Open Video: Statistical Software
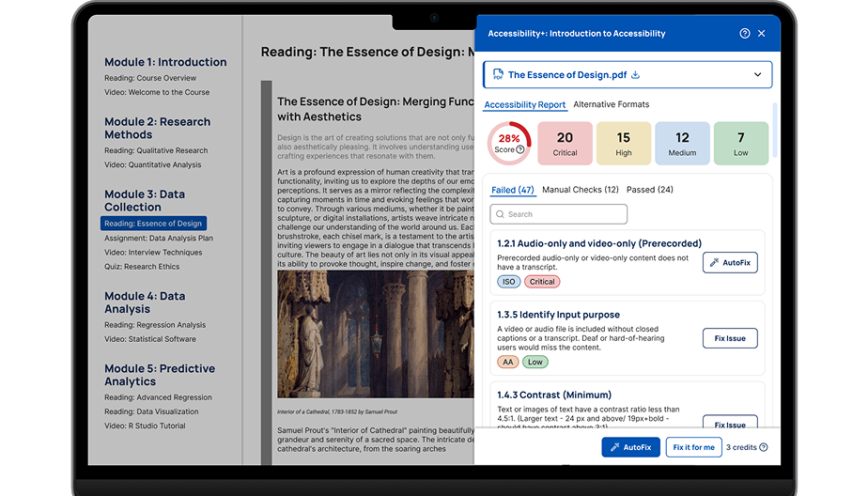This screenshot has height=496, width=868. point(150,339)
